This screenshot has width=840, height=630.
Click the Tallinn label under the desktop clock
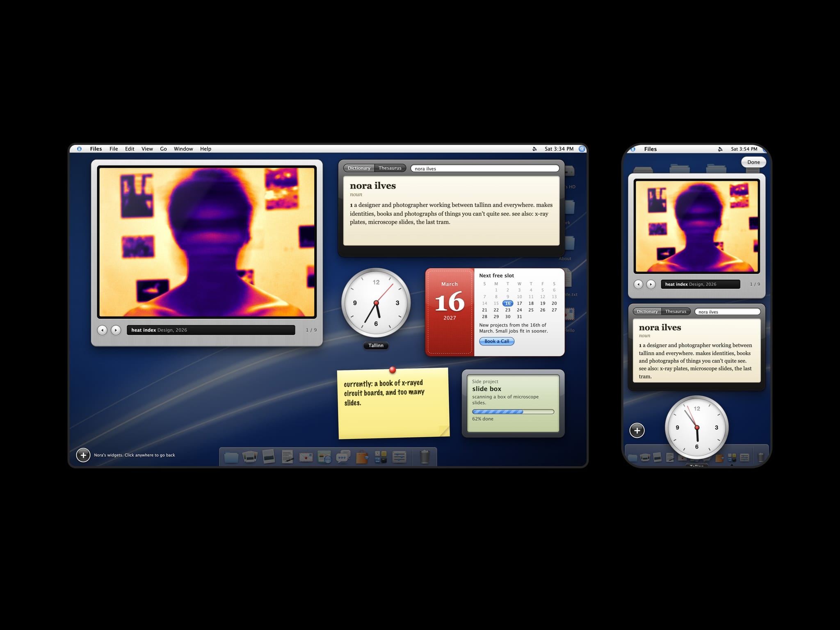pos(376,345)
